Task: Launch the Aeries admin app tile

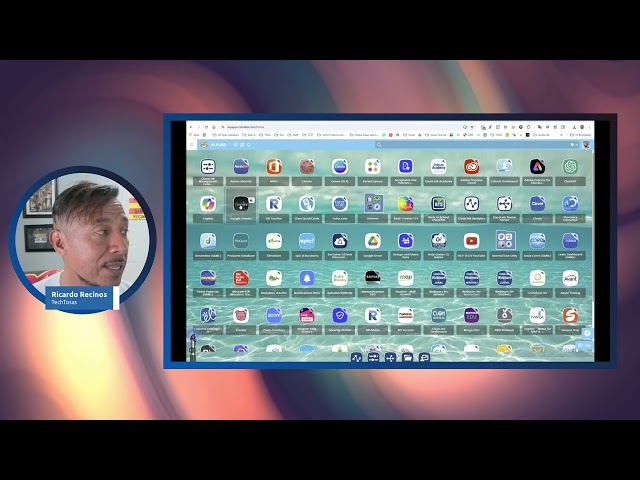Action: [241, 167]
